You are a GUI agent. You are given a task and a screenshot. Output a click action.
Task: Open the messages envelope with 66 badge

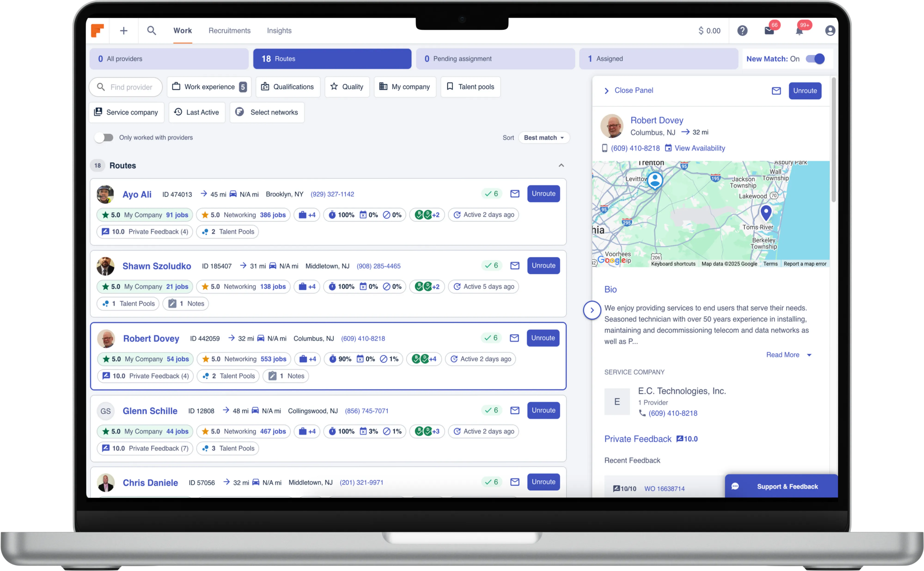tap(769, 30)
